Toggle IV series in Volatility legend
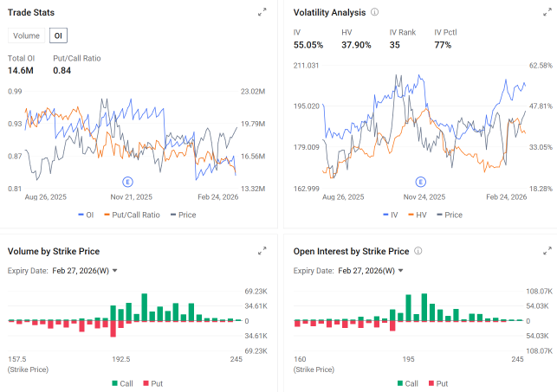Screen dimensions: 557x392 pyautogui.click(x=391, y=215)
